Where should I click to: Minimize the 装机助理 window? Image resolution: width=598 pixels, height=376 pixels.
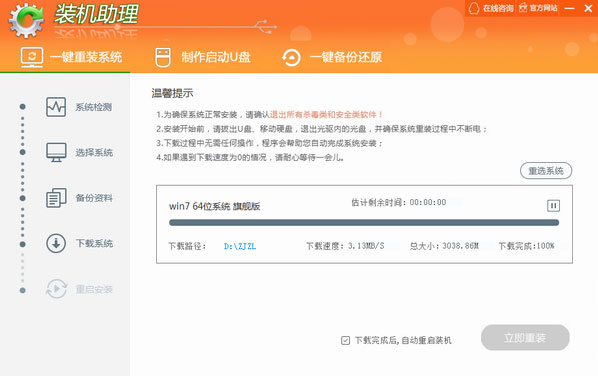(x=569, y=8)
